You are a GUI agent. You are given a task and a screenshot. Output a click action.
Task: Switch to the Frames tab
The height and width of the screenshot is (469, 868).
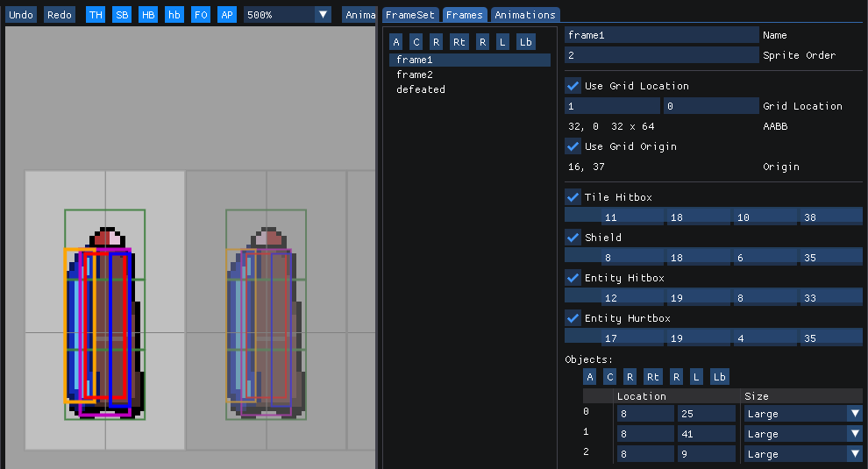click(x=465, y=15)
